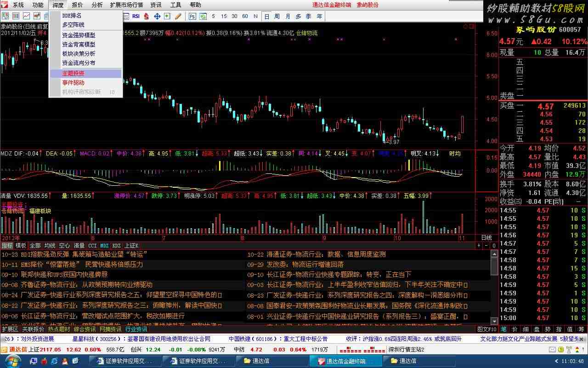Click the minus zoom button beside indicator tabs
The image size is (588, 368).
486,246
